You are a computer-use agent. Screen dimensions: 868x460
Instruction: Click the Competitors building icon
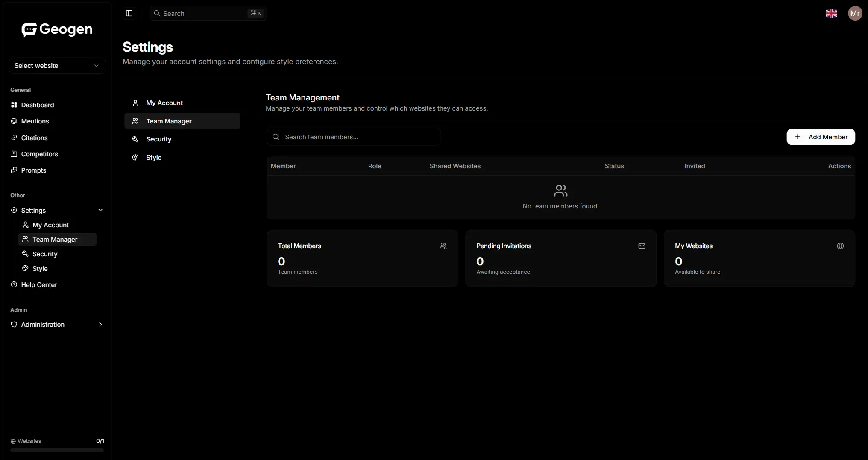tap(14, 154)
